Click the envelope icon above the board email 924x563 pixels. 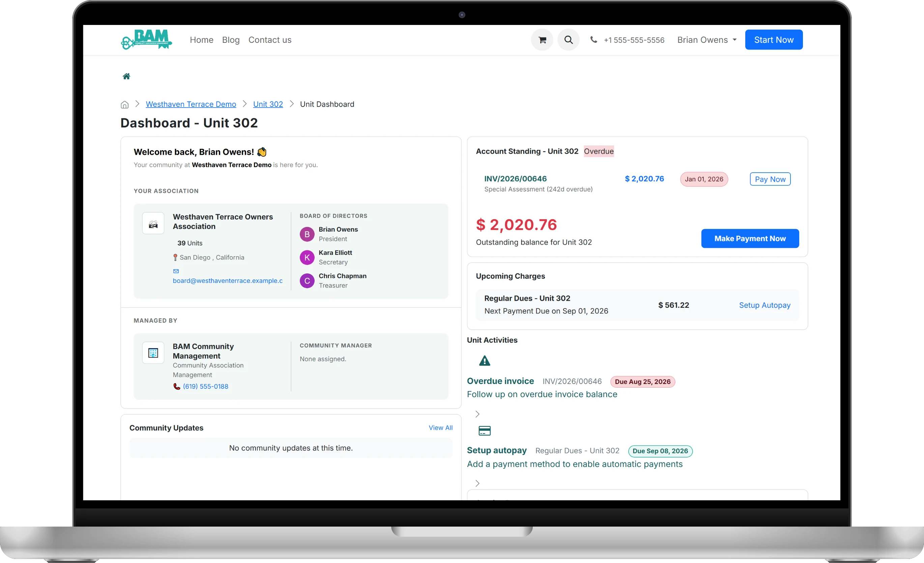(176, 271)
